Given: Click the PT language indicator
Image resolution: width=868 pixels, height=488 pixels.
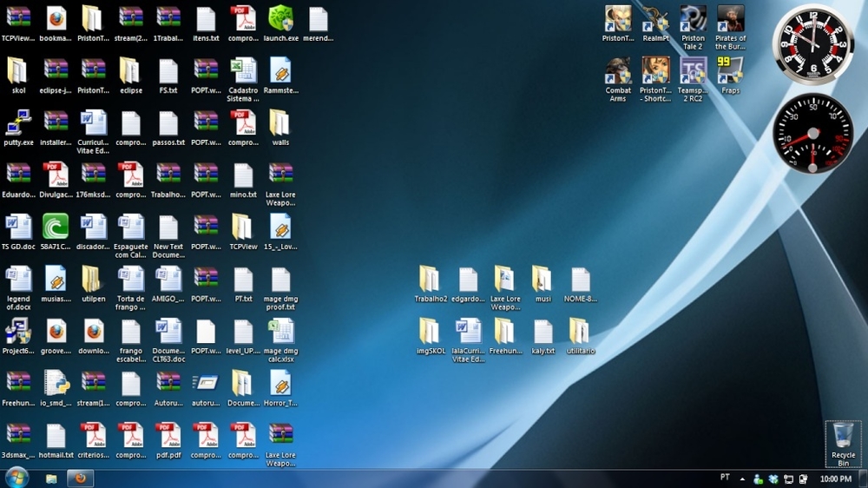Looking at the screenshot, I should [725, 478].
